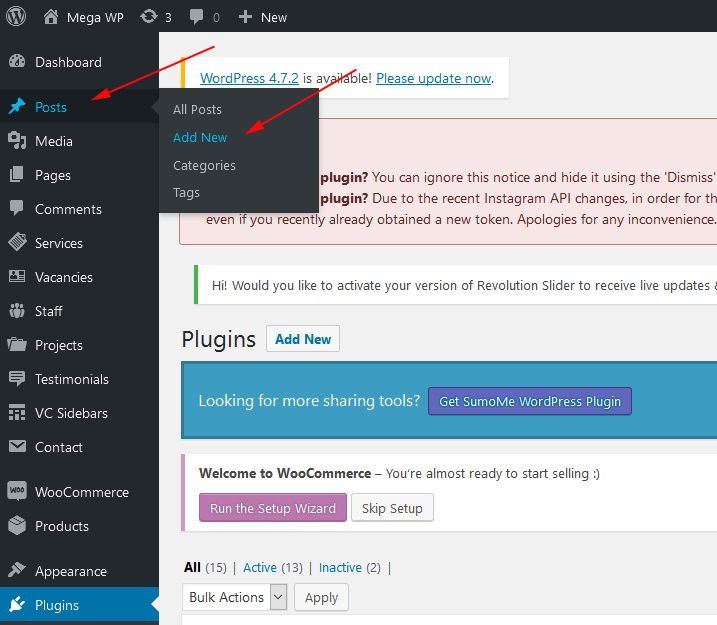The image size is (717, 625).
Task: Click the Posts pushpin icon
Action: 17,107
